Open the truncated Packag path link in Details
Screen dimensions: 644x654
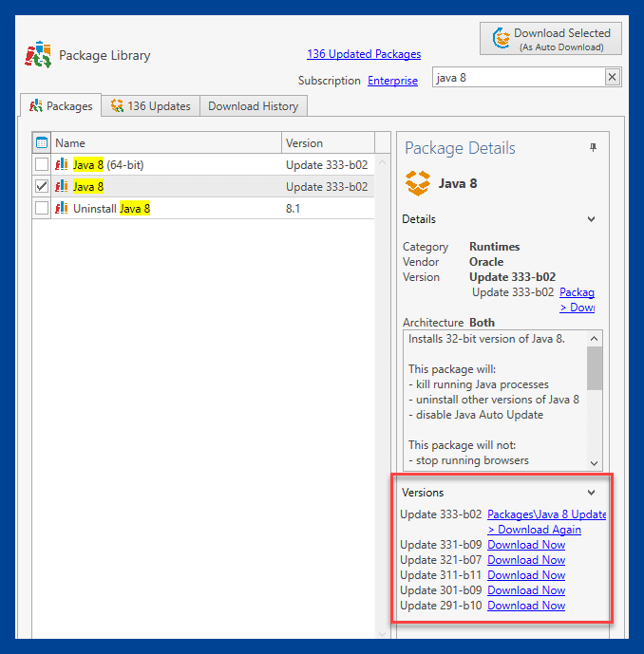point(577,292)
